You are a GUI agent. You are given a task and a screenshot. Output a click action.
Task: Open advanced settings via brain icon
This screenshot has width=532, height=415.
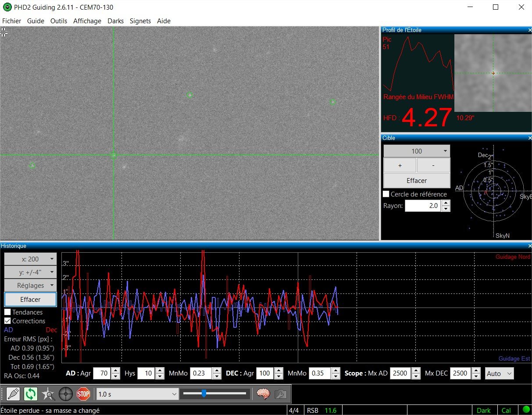coord(263,394)
